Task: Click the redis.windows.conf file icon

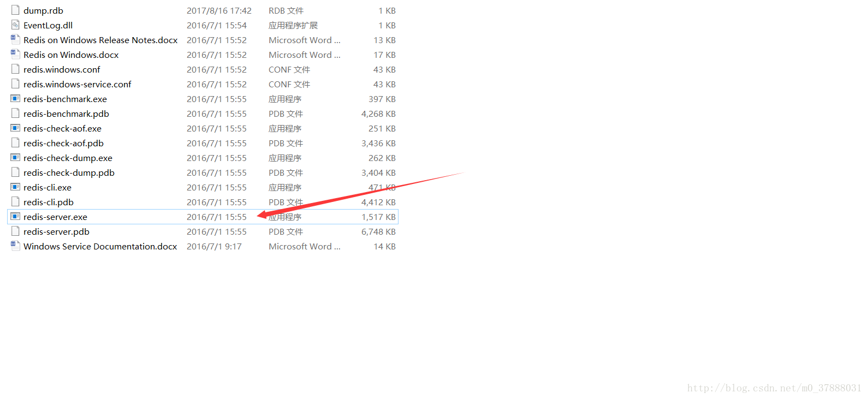Action: click(15, 69)
